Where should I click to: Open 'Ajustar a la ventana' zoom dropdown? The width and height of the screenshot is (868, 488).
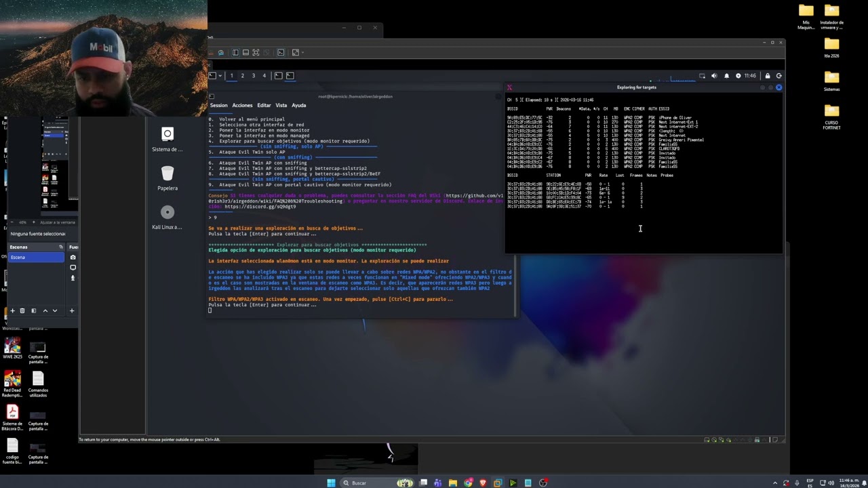[57, 222]
